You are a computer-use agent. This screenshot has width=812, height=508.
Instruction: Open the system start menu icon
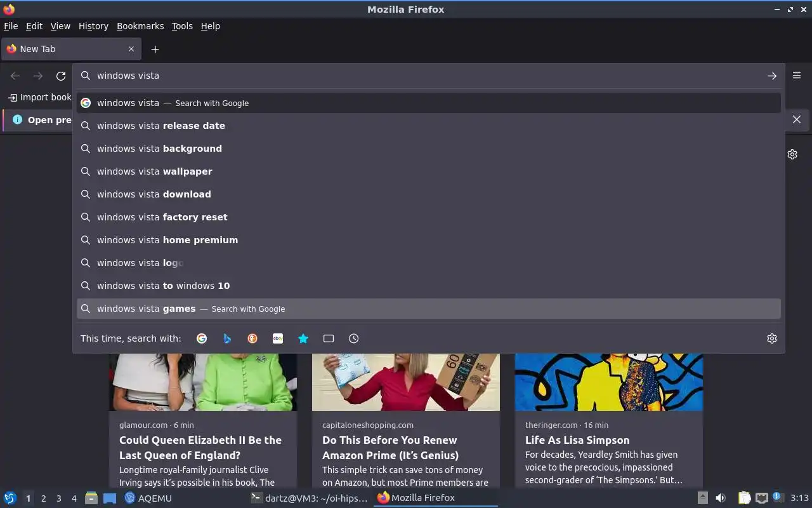(x=10, y=498)
